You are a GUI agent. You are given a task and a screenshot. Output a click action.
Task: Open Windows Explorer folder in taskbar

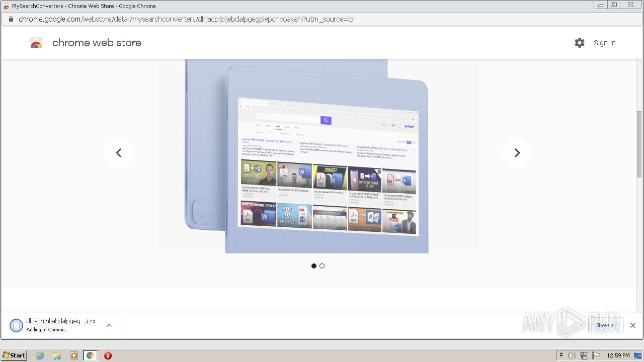point(57,355)
